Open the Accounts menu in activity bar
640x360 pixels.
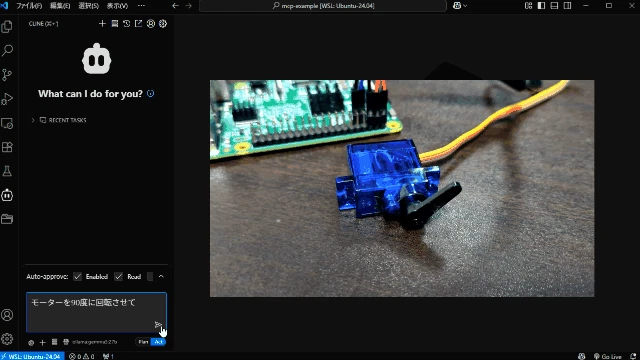point(7,315)
